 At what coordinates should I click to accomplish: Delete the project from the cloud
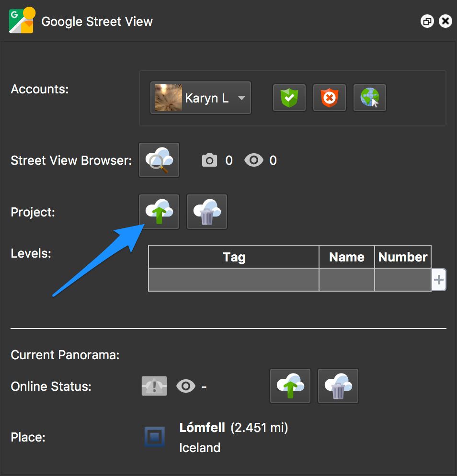coord(206,211)
